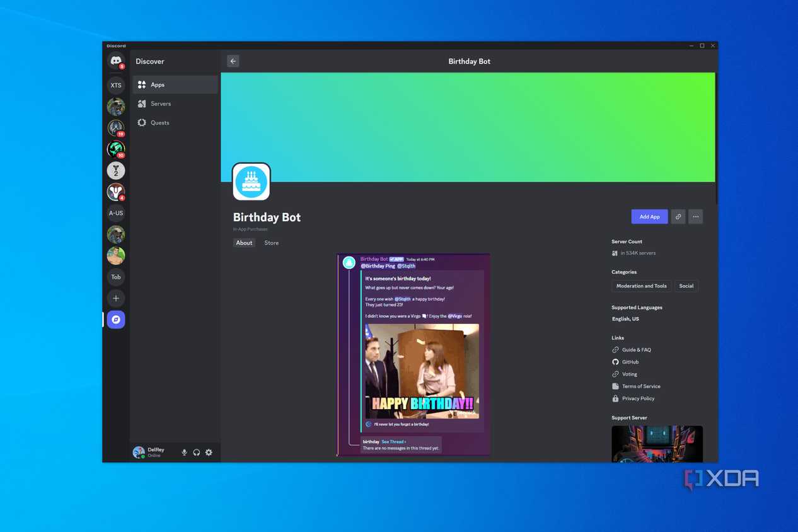Minimize the Discord window
Viewport: 798px width, 532px height.
(x=691, y=45)
